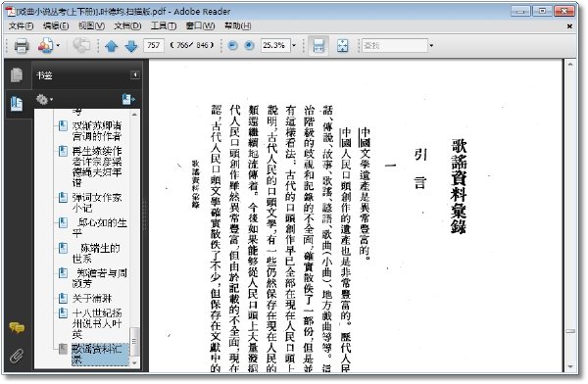Click the bookmarks list scrollbar thumb
Screen dimensions: 588x384
[134, 341]
